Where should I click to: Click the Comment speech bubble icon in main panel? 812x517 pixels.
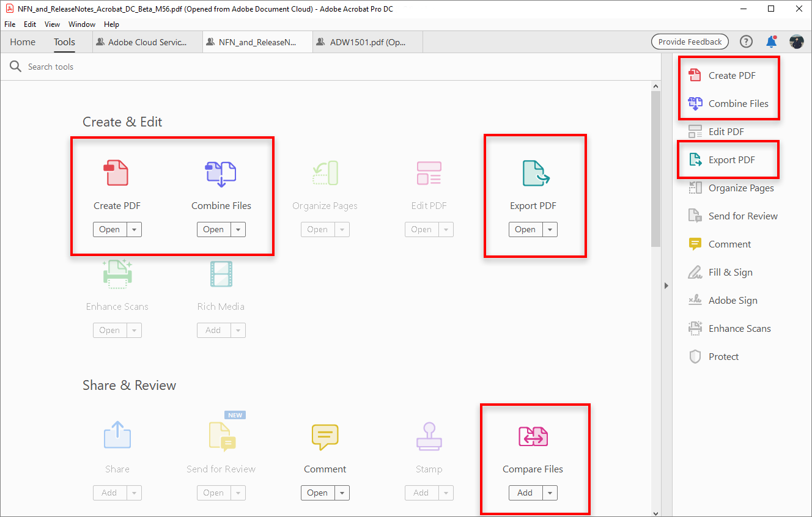point(325,437)
